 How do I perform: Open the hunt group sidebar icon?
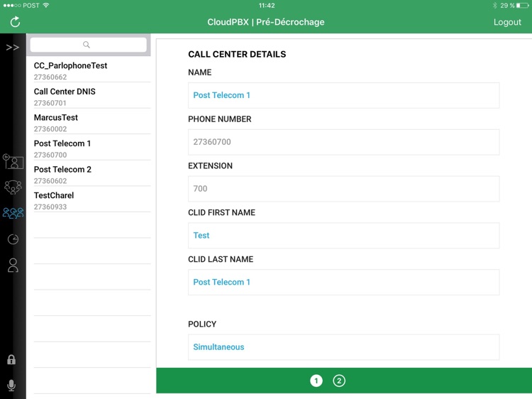(13, 187)
